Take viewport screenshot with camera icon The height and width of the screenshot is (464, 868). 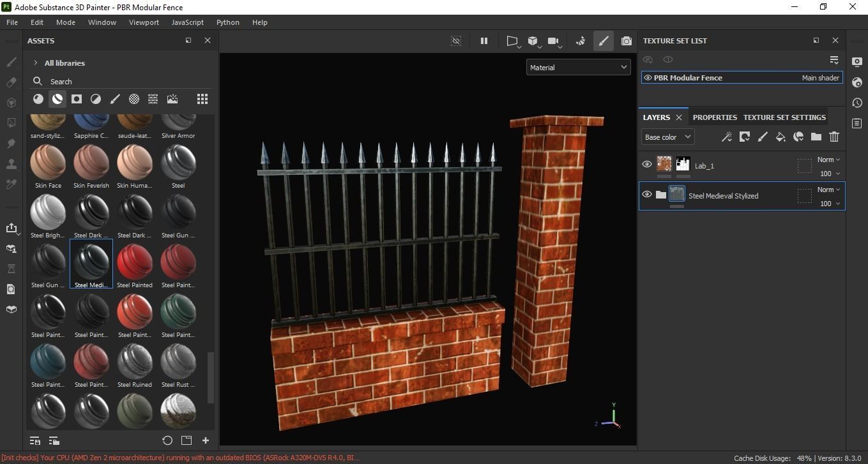pos(627,41)
